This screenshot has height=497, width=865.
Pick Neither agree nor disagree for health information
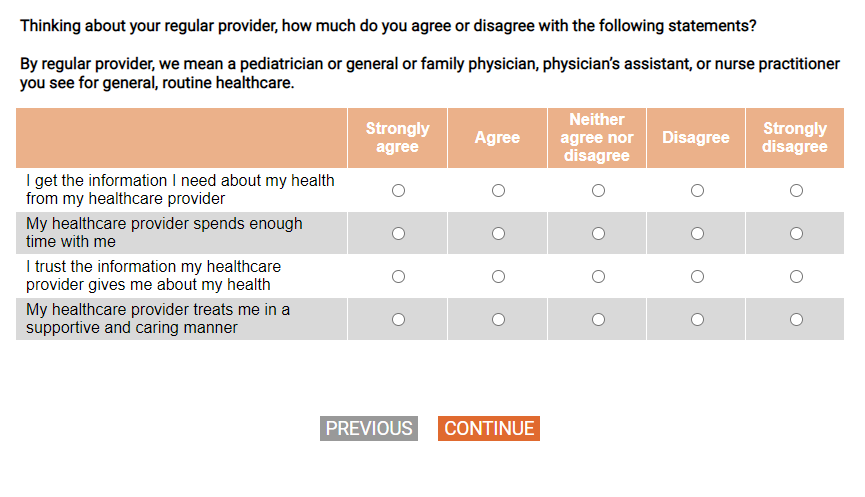pos(597,190)
